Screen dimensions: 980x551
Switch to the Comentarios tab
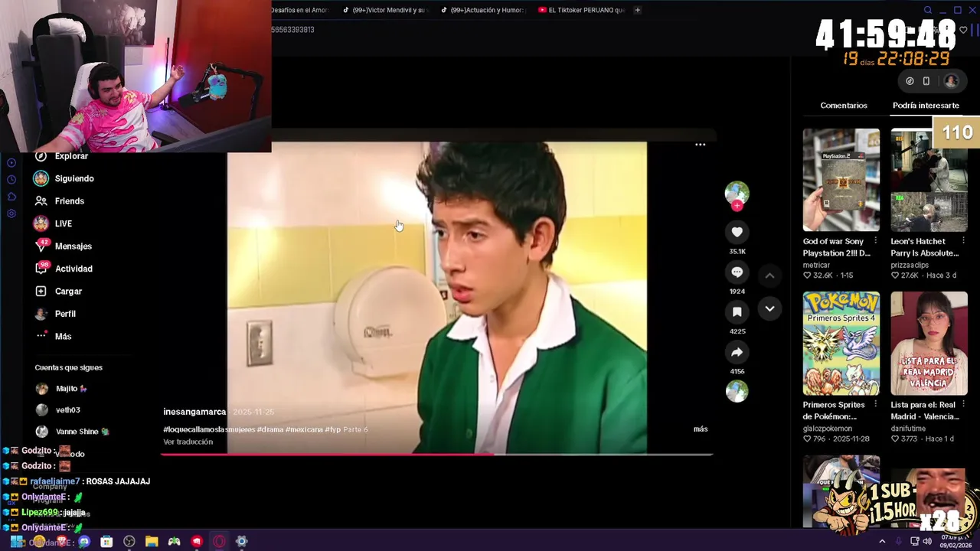[844, 106]
